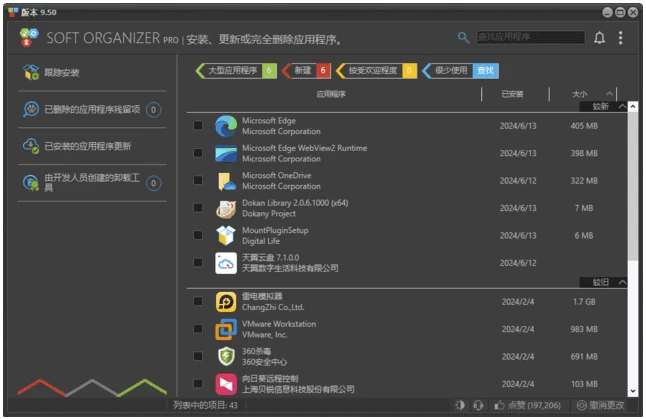The height and width of the screenshot is (419, 646).
Task: Click the 撤消更改 button
Action: tap(600, 405)
